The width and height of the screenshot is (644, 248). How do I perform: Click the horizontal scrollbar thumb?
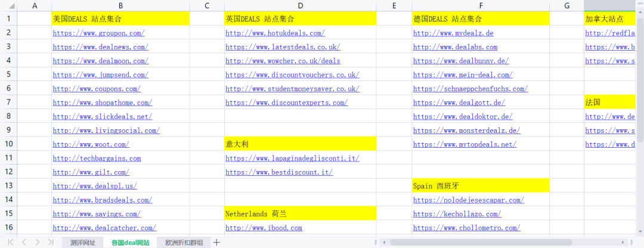coord(481,242)
